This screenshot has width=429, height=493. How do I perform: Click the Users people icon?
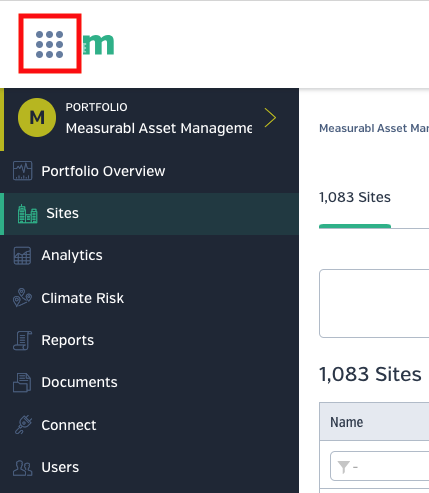(x=22, y=467)
